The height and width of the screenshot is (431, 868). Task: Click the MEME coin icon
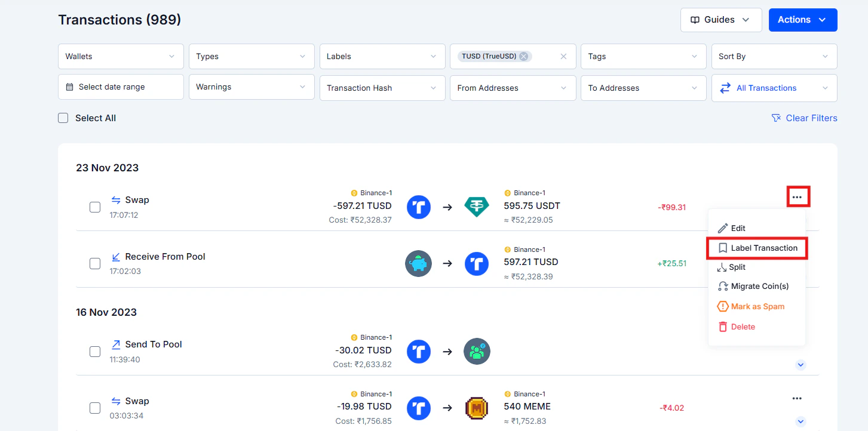pyautogui.click(x=477, y=408)
